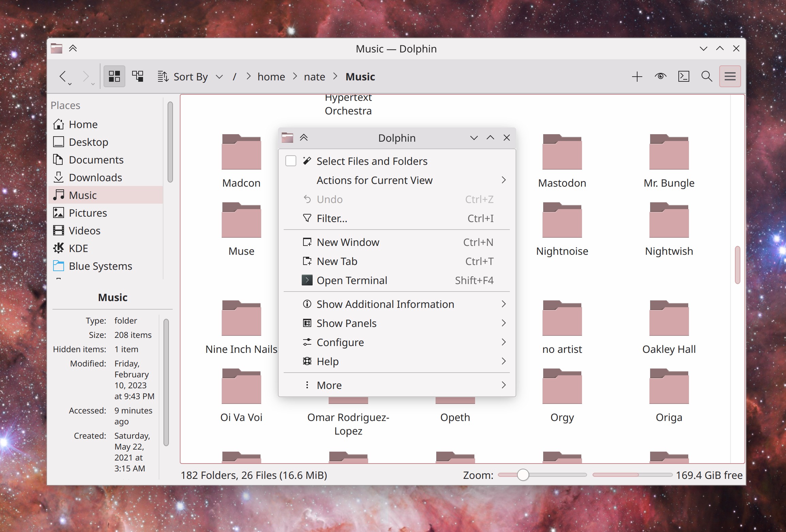The image size is (786, 532).
Task: Toggle hidden files eye icon
Action: [x=660, y=76]
